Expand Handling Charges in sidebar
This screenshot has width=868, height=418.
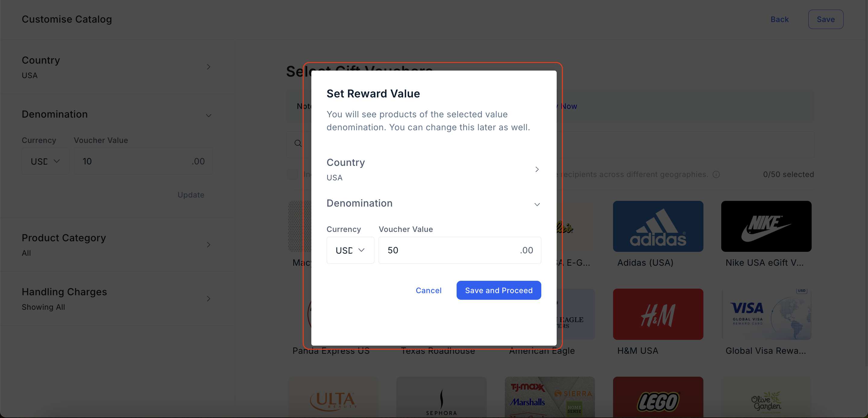117,299
